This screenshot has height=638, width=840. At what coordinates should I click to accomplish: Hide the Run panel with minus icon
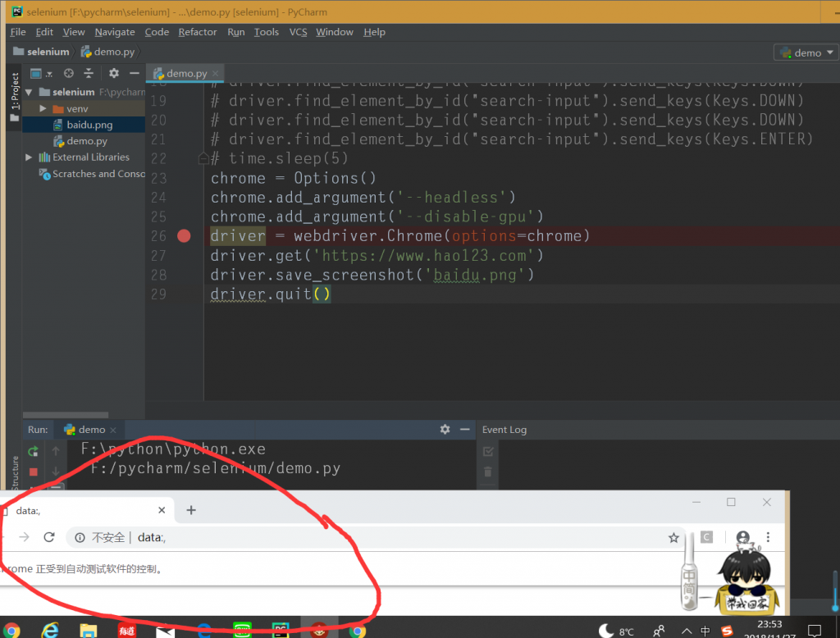[x=464, y=429]
